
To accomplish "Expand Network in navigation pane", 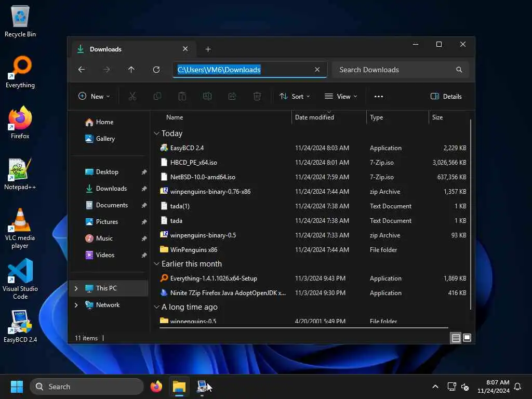I will click(x=76, y=304).
